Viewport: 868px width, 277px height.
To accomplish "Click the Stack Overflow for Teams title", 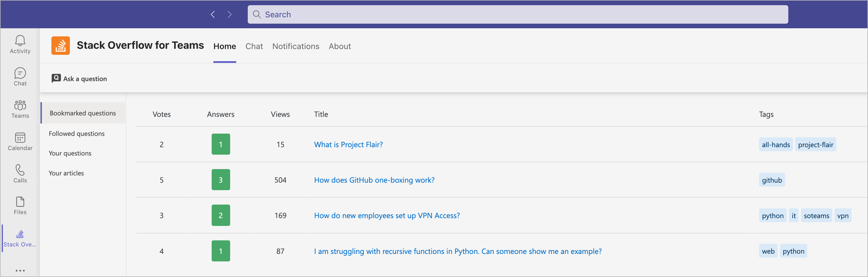I will 140,45.
